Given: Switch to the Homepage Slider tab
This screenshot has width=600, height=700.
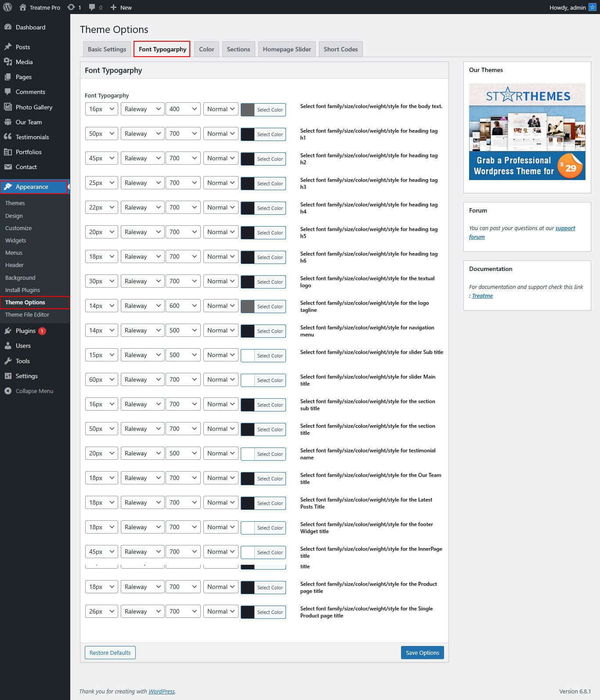Looking at the screenshot, I should coord(287,49).
